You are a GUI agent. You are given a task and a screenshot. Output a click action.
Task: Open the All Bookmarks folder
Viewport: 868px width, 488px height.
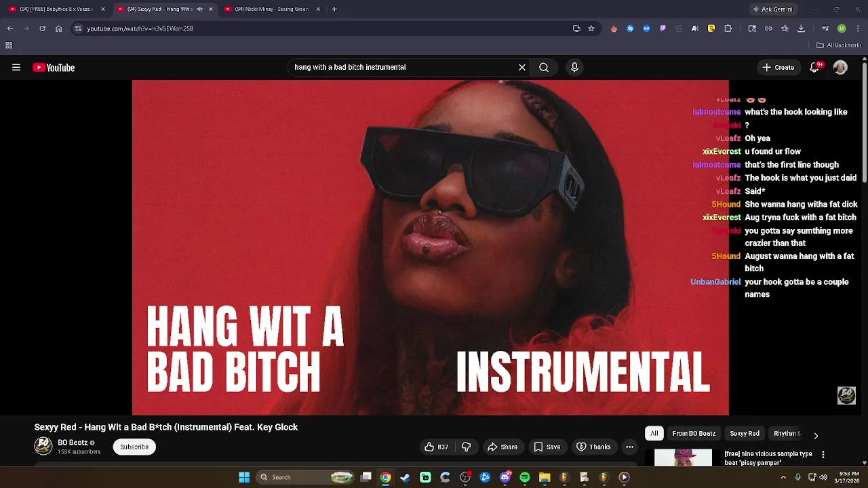839,45
